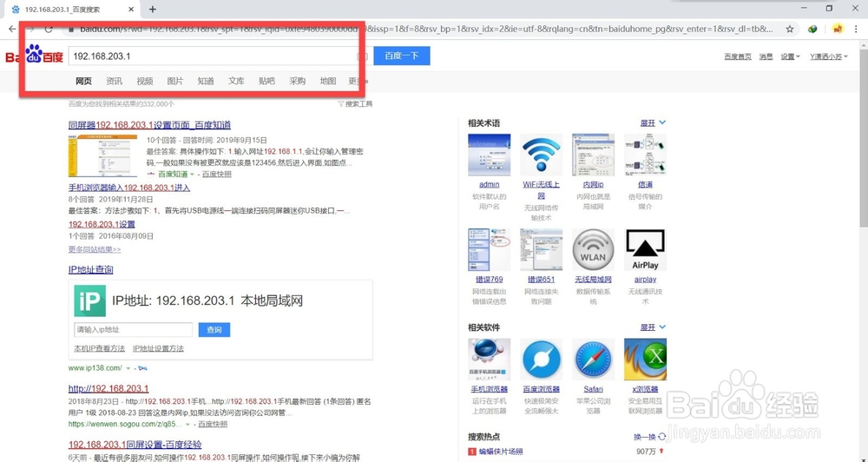The height and width of the screenshot is (462, 868).
Task: Expand the 相关软件 section with 展开
Action: click(x=654, y=327)
